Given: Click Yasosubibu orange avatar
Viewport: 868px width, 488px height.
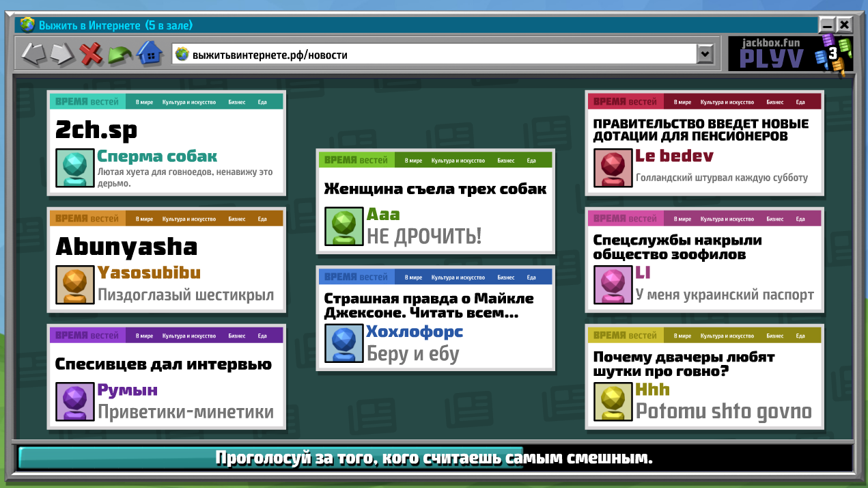Looking at the screenshot, I should point(74,285).
